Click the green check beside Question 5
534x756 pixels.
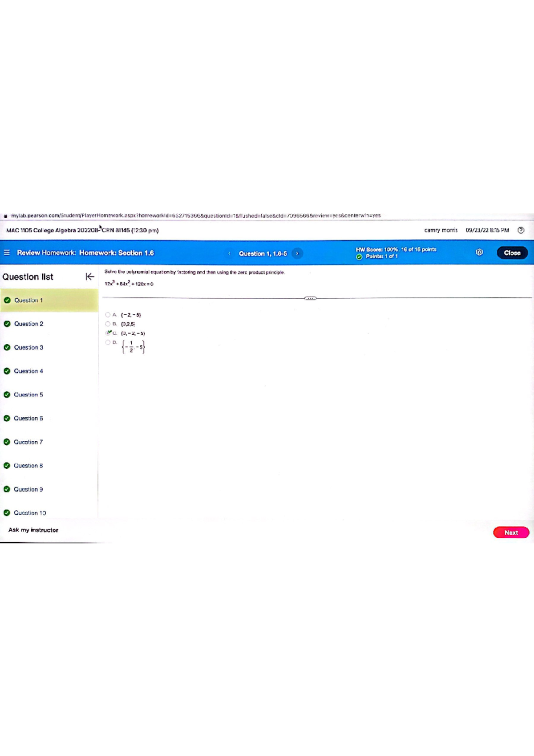click(7, 394)
